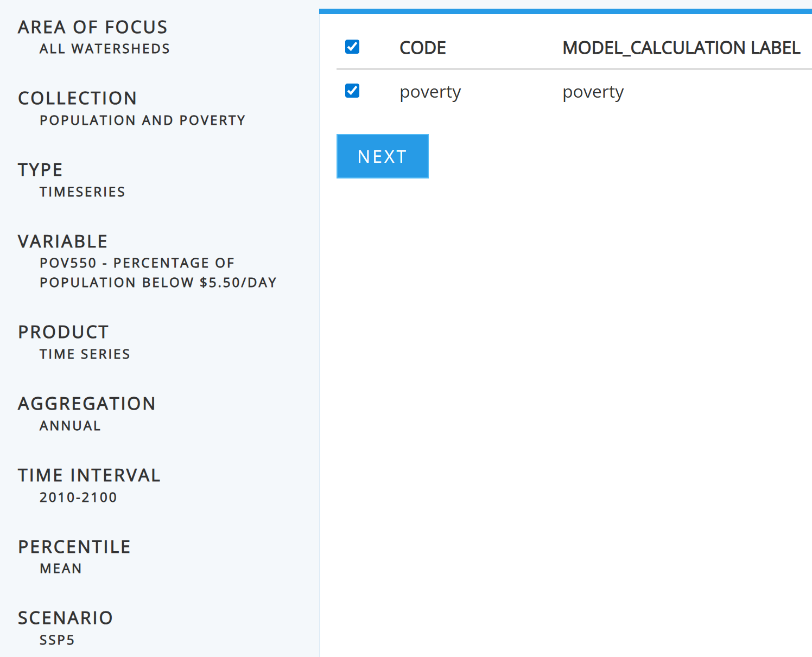Go to the PERCENTILE step
The height and width of the screenshot is (657, 812).
point(74,547)
